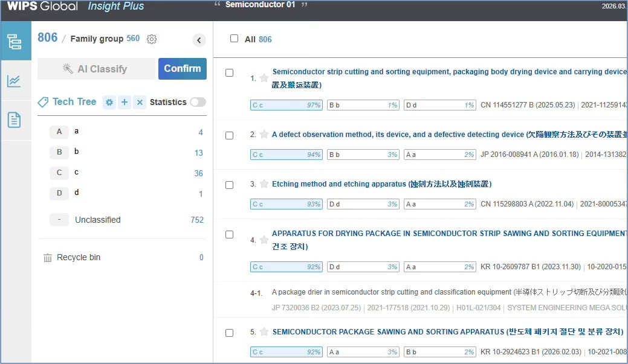Star result 3 as favorite
The image size is (628, 364).
[264, 184]
